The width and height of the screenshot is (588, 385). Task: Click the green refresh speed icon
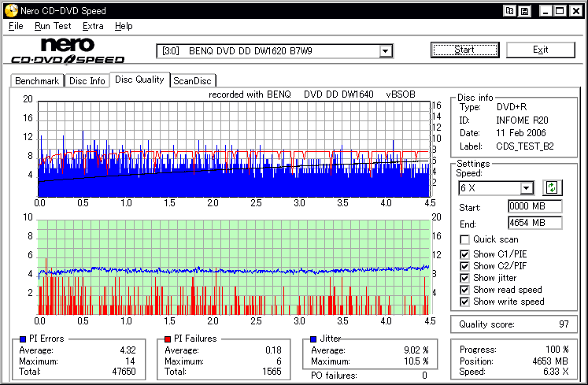pyautogui.click(x=553, y=187)
